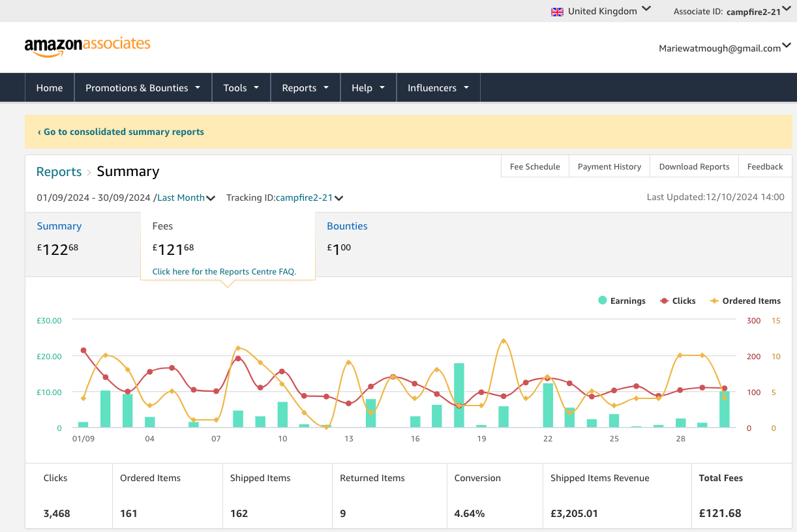Click the United Kingdom flag icon
This screenshot has width=797, height=532.
click(x=558, y=11)
